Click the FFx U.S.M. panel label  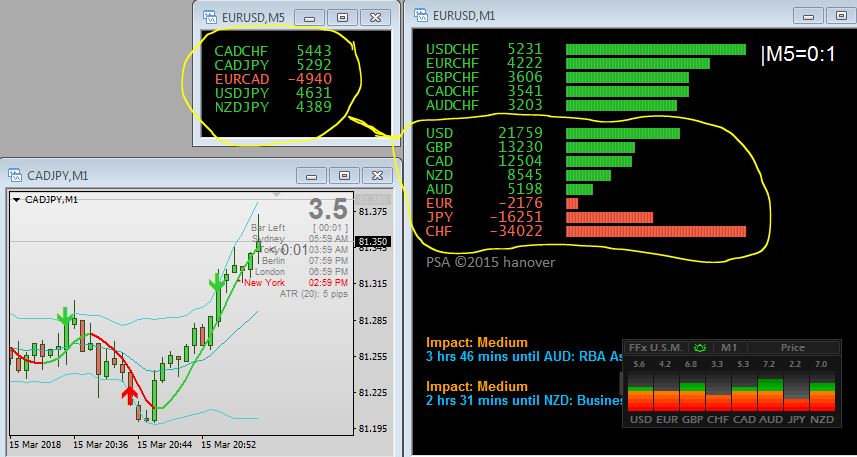655,347
